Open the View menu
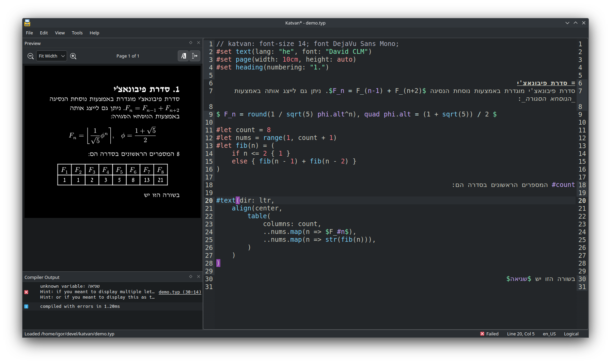The width and height of the screenshot is (611, 364). [60, 33]
